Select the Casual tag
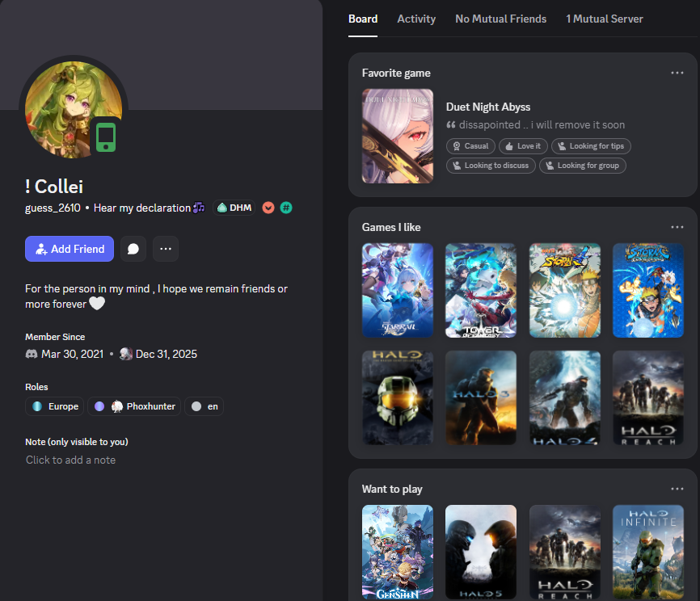 [470, 146]
